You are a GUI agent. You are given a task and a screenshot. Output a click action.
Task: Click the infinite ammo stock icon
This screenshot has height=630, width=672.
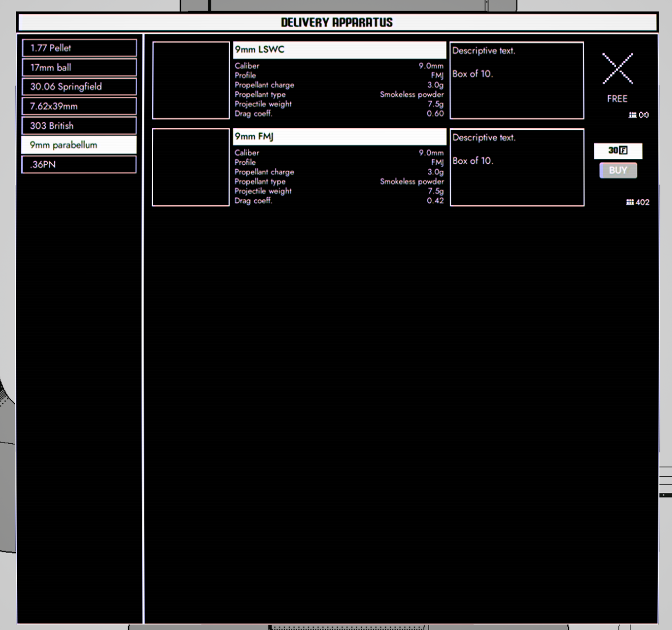tap(633, 115)
